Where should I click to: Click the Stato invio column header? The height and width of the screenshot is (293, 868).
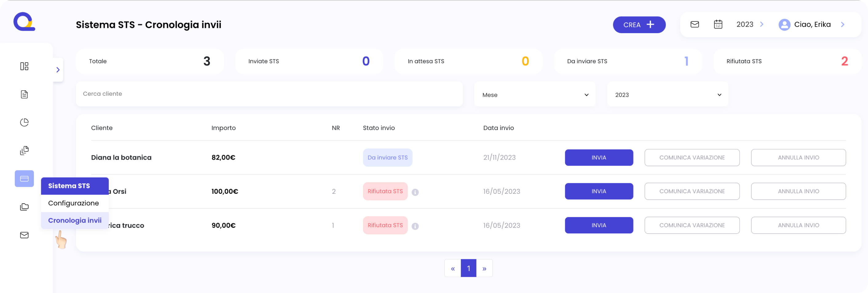click(x=379, y=128)
